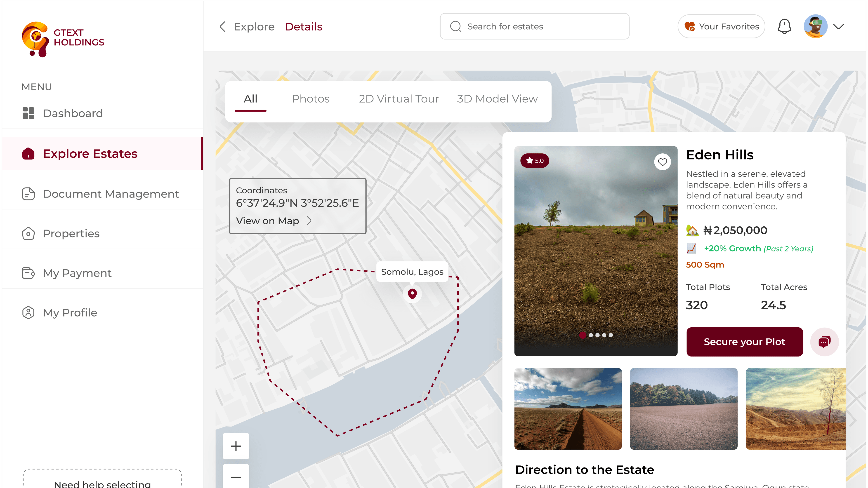This screenshot has height=488, width=868.
Task: Click the My Payment wallet icon
Action: [x=28, y=273]
